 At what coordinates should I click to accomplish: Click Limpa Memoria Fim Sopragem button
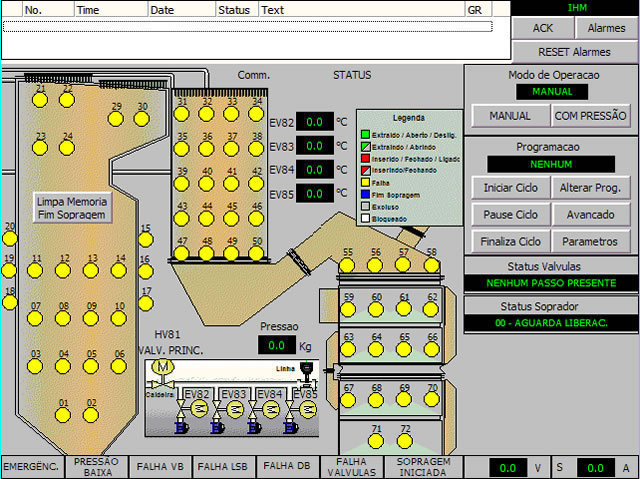[x=72, y=208]
